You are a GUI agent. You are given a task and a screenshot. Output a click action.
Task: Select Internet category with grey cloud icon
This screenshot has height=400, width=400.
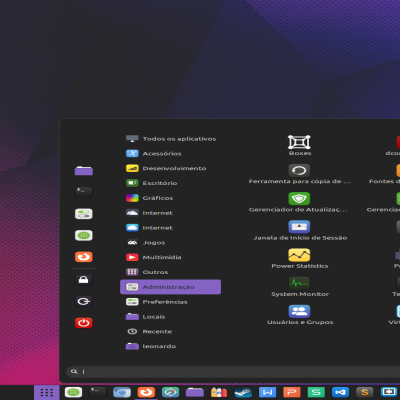click(x=170, y=213)
